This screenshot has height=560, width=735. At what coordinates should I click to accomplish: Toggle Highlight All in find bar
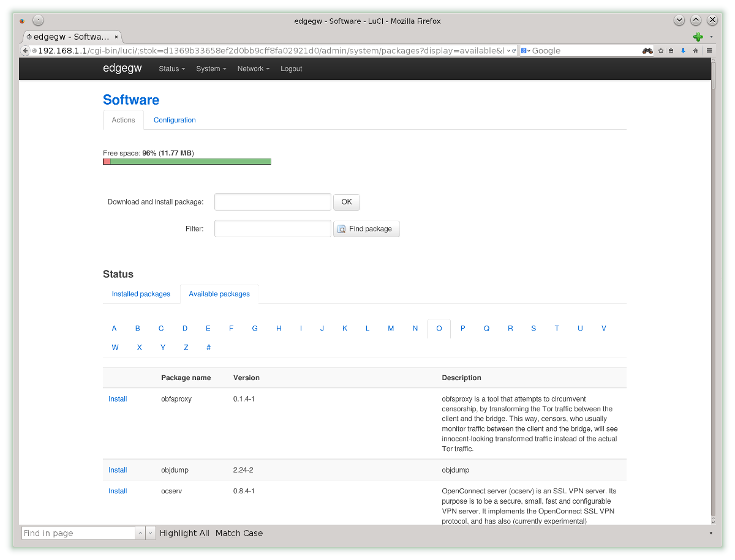tap(184, 533)
